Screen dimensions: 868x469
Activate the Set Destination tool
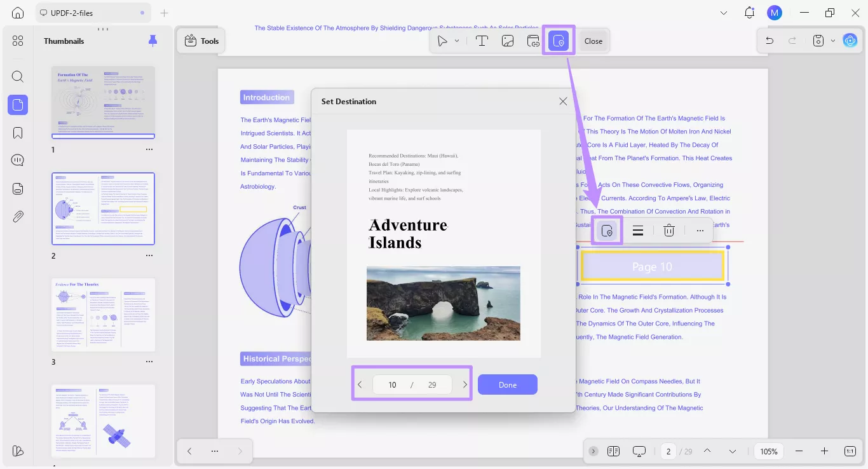pyautogui.click(x=558, y=40)
